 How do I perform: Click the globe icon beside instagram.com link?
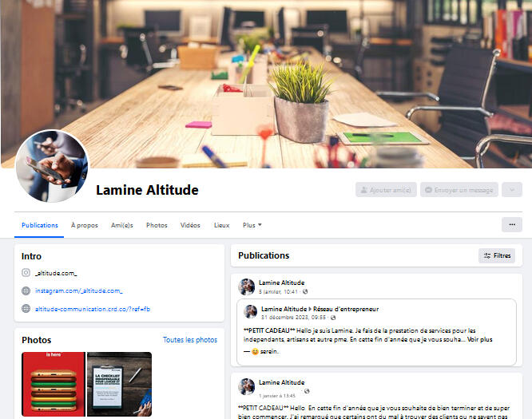pyautogui.click(x=26, y=291)
